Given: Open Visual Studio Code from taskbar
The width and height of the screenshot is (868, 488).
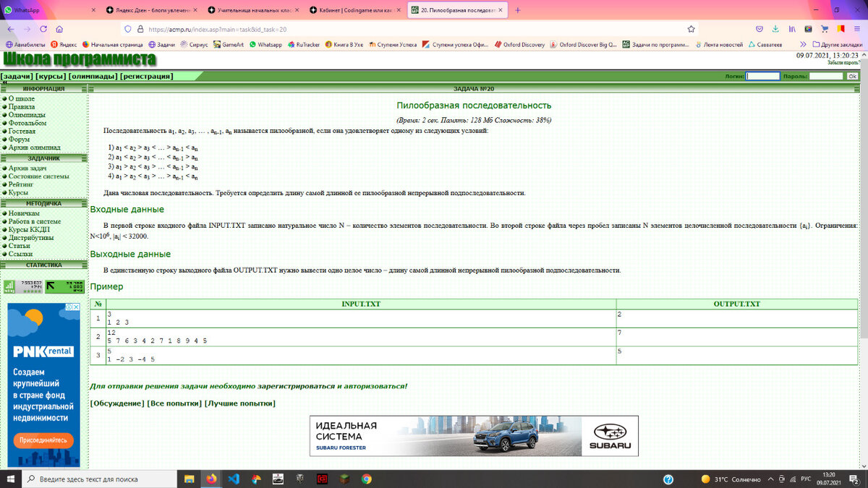Looking at the screenshot, I should coord(234,479).
